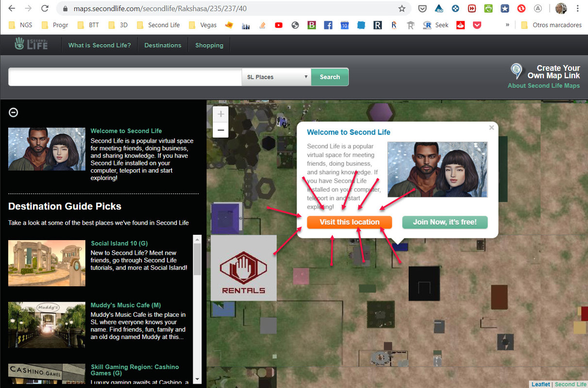Open the green printer extension icon
This screenshot has width=588, height=388.
488,9
